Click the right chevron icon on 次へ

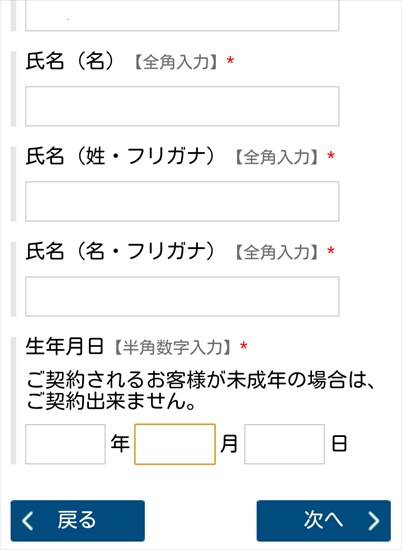tap(374, 521)
